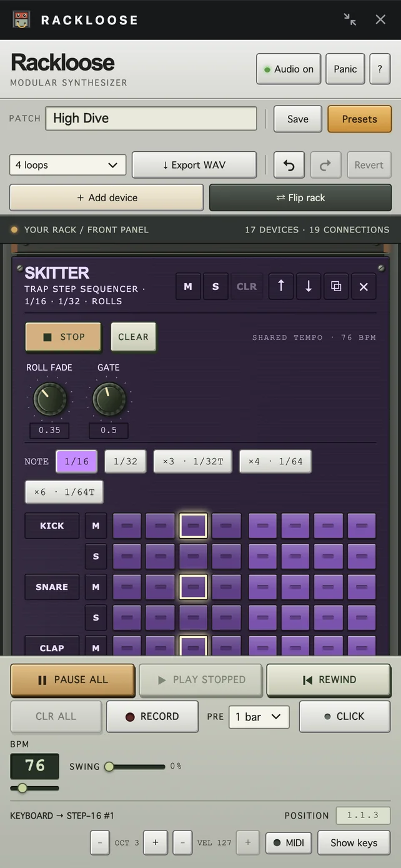Image resolution: width=401 pixels, height=868 pixels.
Task: Redo the last undone change
Action: pos(325,165)
